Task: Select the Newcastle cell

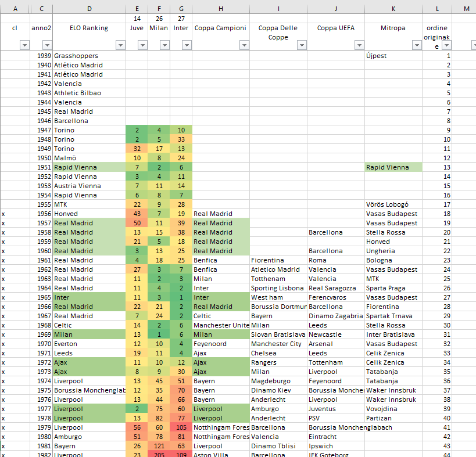Action: point(336,335)
